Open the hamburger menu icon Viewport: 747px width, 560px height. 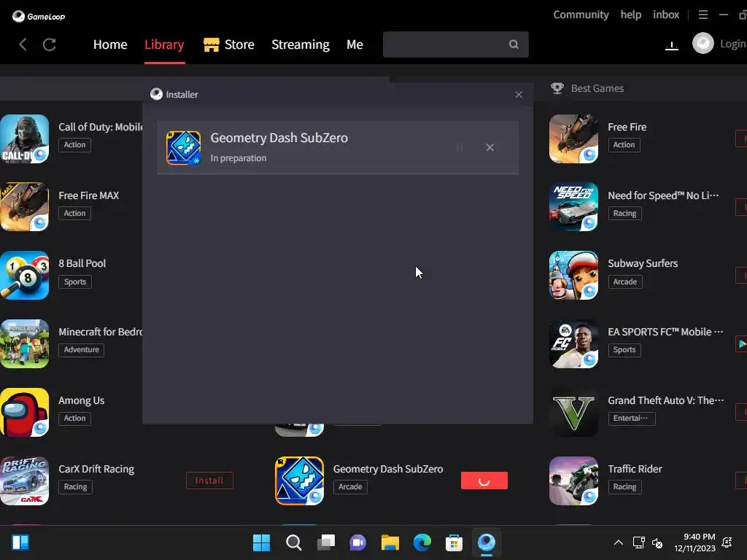(x=703, y=15)
